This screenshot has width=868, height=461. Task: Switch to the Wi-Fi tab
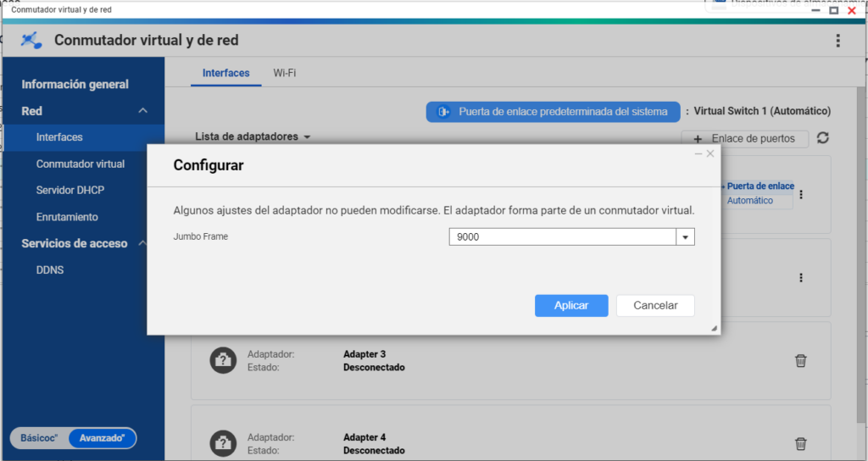click(x=284, y=73)
